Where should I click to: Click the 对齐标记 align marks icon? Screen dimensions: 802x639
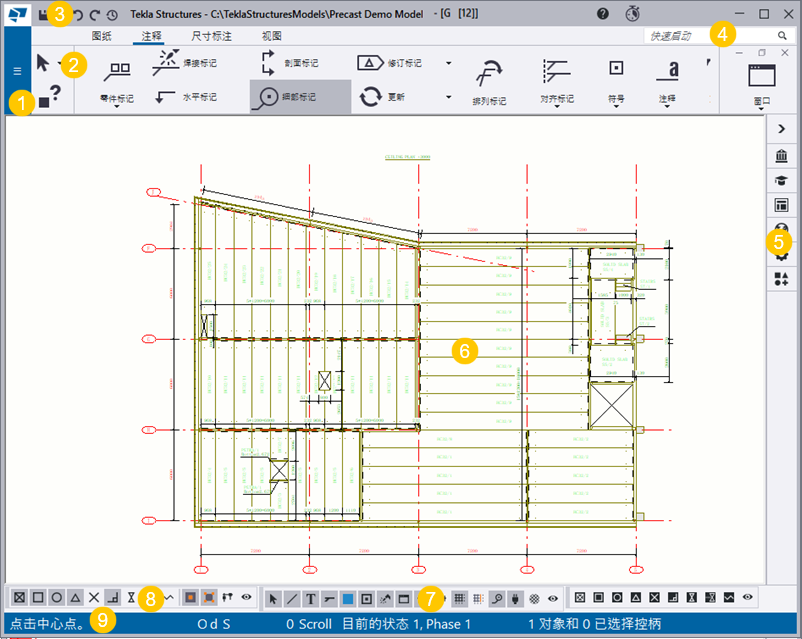click(556, 72)
